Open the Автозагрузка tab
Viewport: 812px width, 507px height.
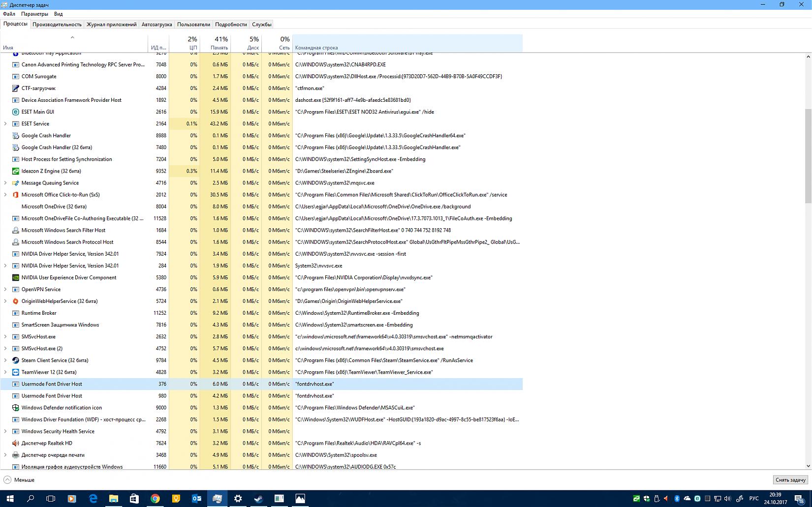tap(156, 25)
